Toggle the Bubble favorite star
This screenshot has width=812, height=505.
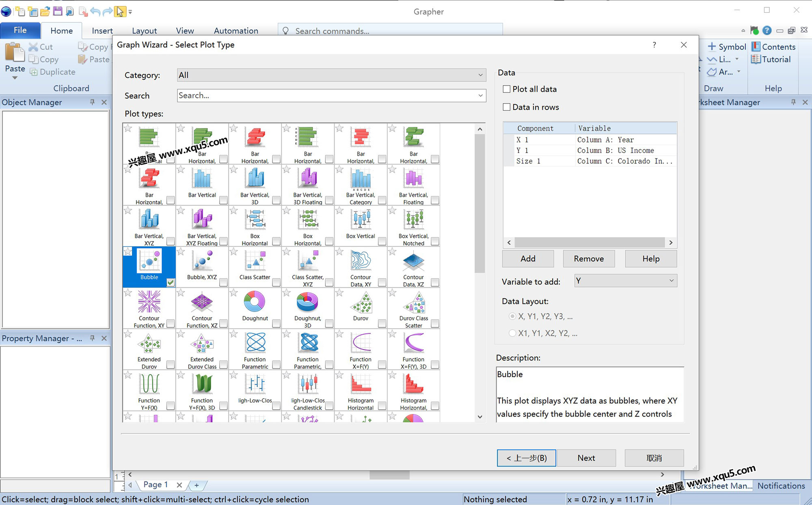click(x=128, y=252)
